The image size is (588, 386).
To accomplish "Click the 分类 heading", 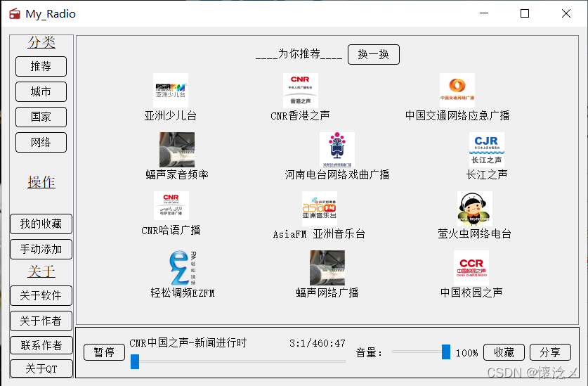I will click(x=41, y=42).
